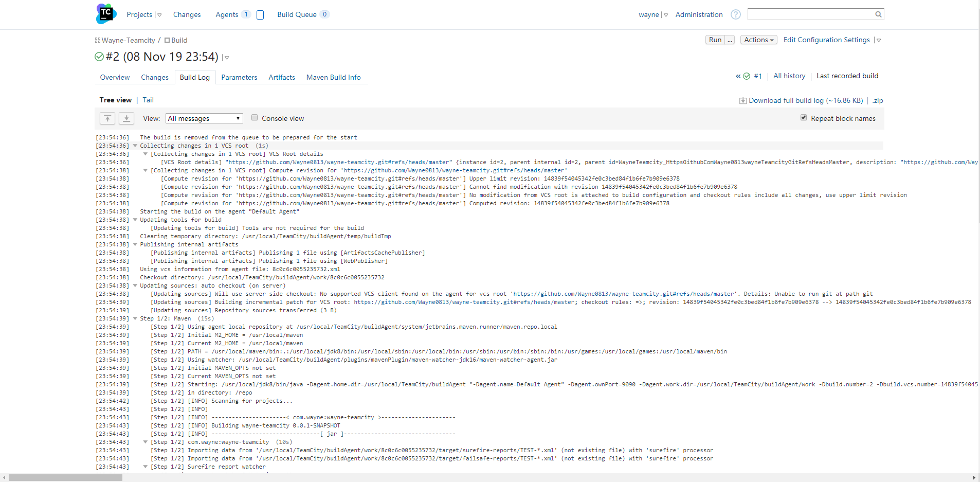Select the Tree view mode
The width and height of the screenshot is (980, 482).
(115, 100)
